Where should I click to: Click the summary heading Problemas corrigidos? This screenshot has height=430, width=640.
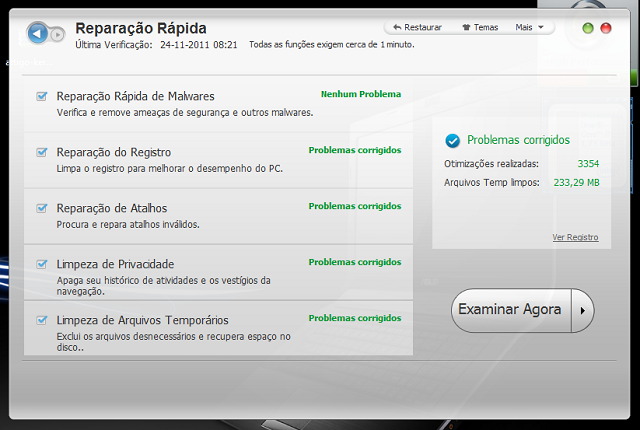point(518,140)
